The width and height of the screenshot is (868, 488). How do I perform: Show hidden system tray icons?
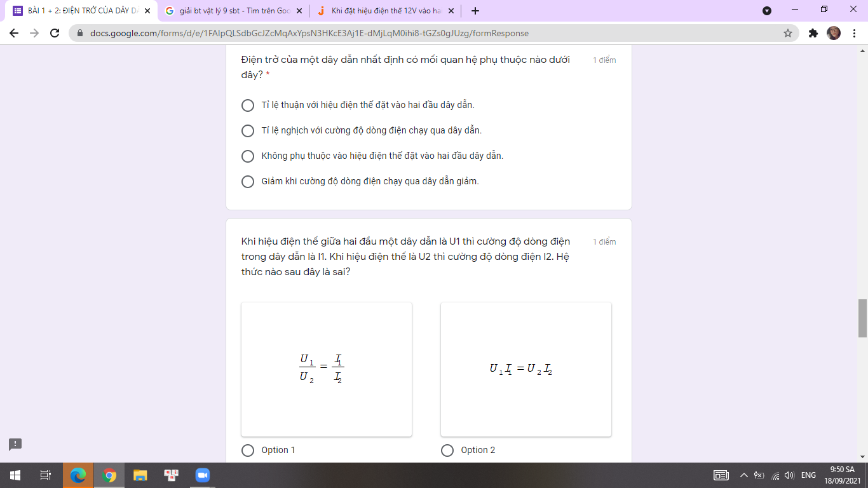pos(743,475)
